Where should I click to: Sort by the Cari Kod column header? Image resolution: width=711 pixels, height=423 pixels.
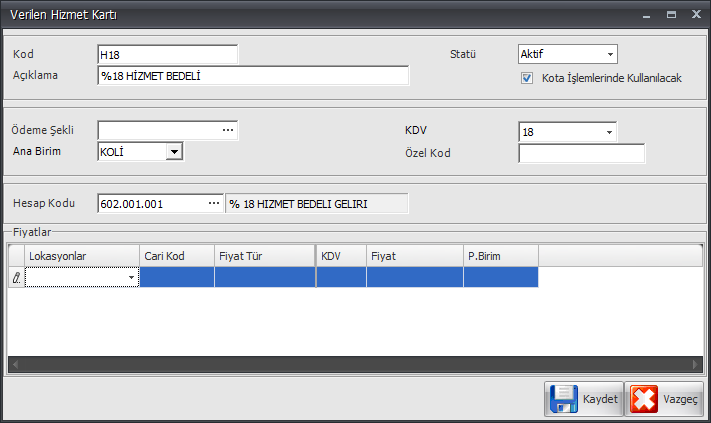(x=176, y=256)
